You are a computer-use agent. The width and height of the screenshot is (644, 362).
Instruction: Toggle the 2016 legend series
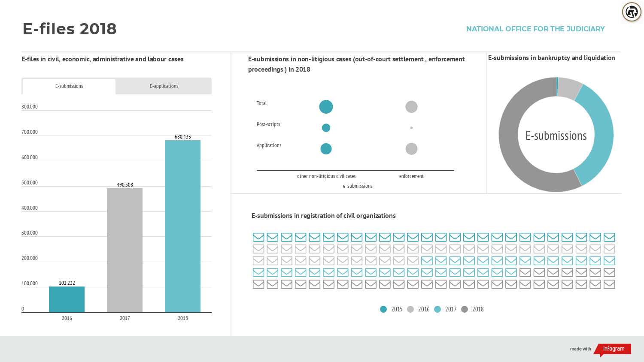[x=418, y=309]
